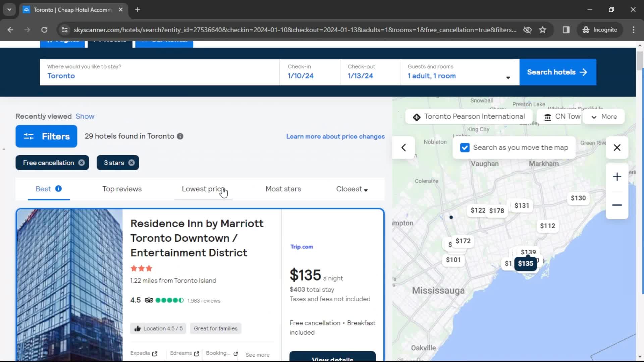Open Learn more about price changes
Image resolution: width=644 pixels, height=362 pixels.
(335, 136)
